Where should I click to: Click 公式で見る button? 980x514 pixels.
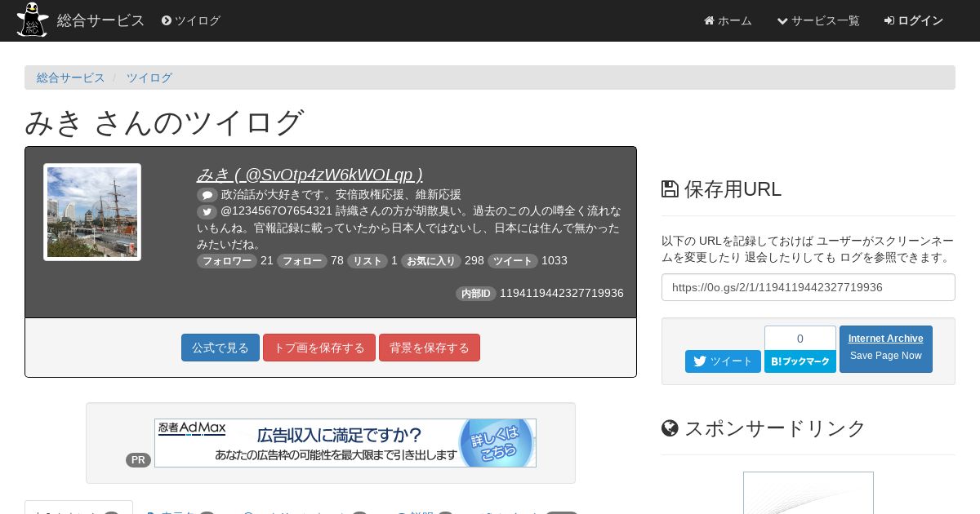220,348
